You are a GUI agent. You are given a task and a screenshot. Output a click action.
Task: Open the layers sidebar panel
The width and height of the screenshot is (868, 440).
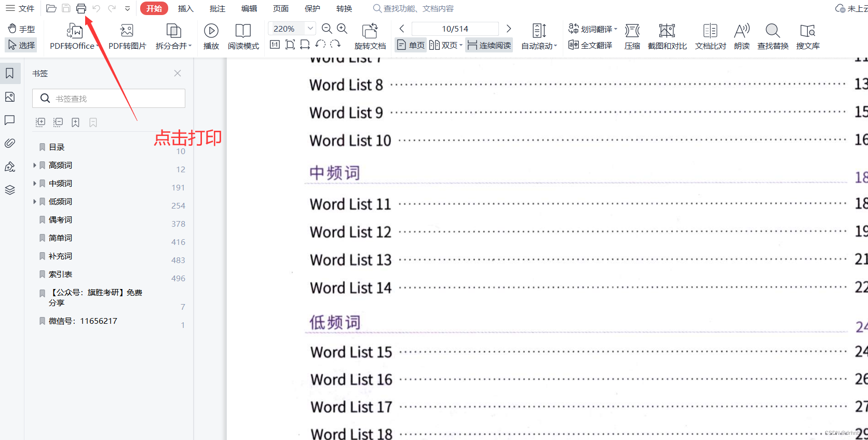(x=10, y=190)
